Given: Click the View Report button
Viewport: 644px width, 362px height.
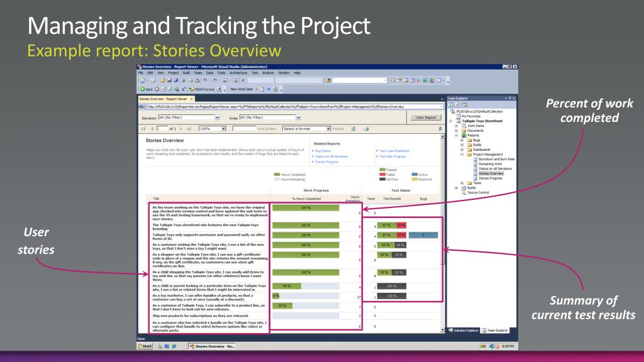Looking at the screenshot, I should 426,118.
